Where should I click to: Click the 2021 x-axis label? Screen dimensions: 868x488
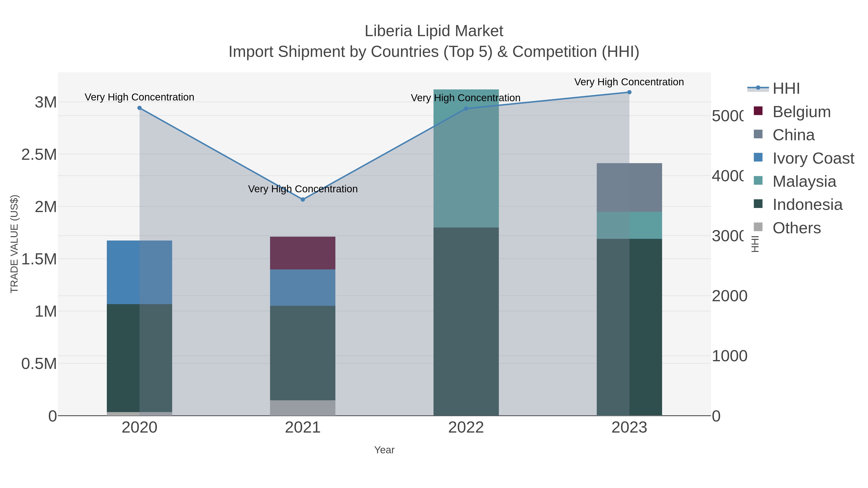point(303,428)
